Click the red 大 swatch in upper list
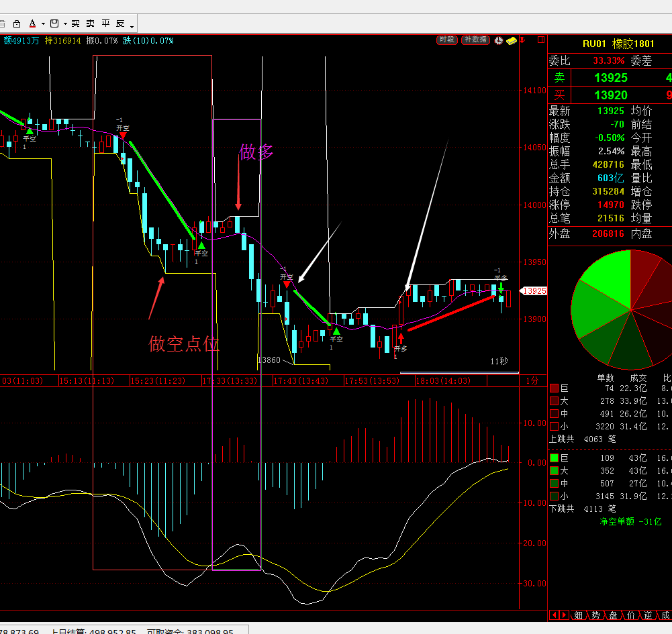 [554, 401]
